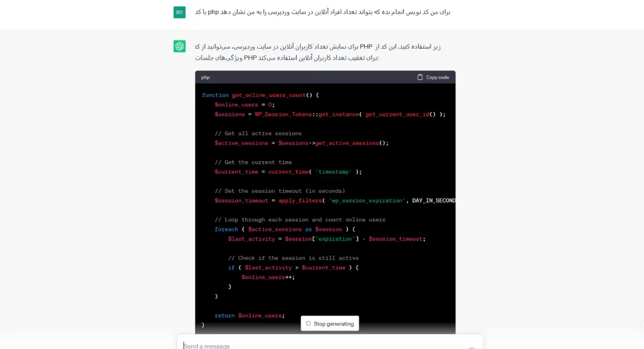Click the $online_users++ line
Image resolution: width=644 pixels, height=349 pixels.
pos(268,277)
